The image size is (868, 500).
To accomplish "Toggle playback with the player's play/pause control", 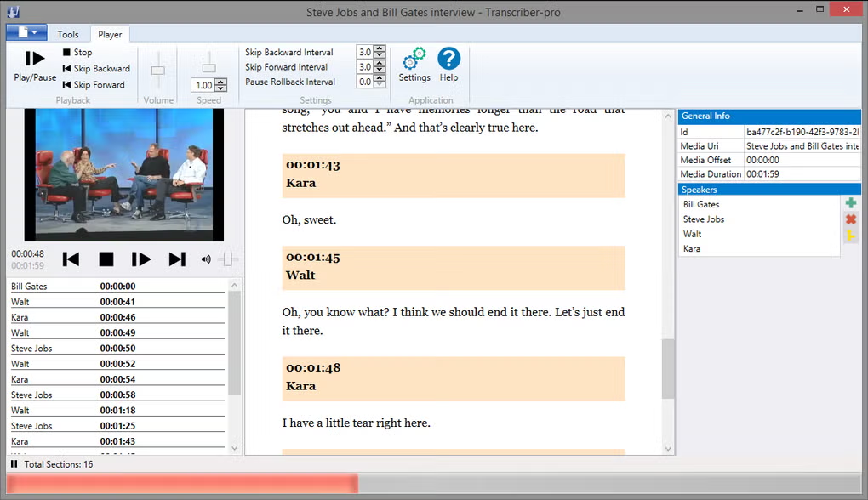I will (x=141, y=259).
